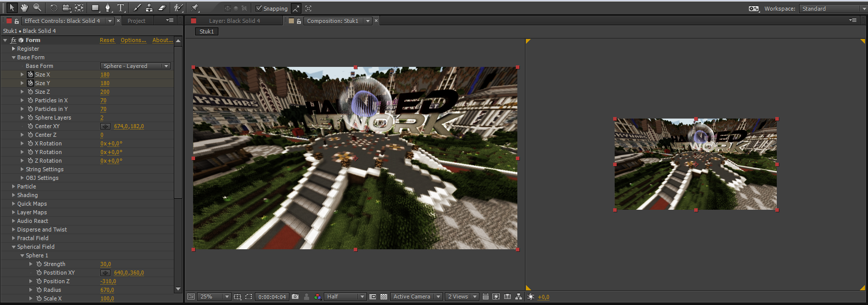The width and height of the screenshot is (868, 305).
Task: Click the Postition XY crosshair button
Action: [105, 273]
